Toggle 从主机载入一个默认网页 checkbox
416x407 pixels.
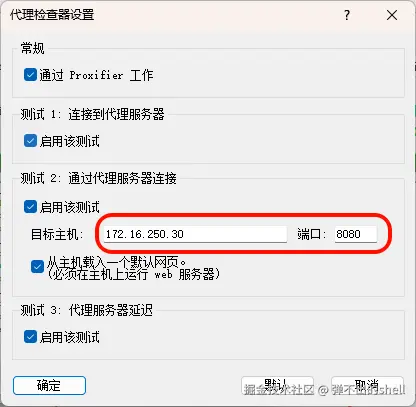[x=37, y=267]
